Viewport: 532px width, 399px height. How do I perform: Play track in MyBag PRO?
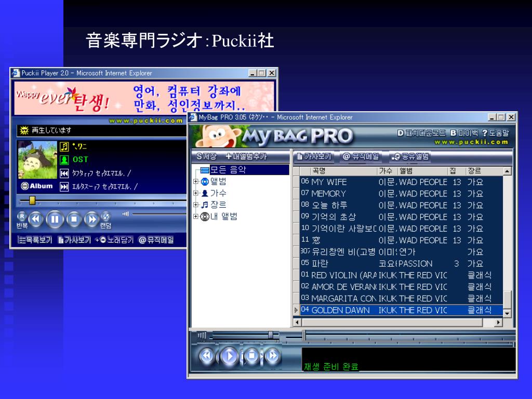click(x=229, y=356)
